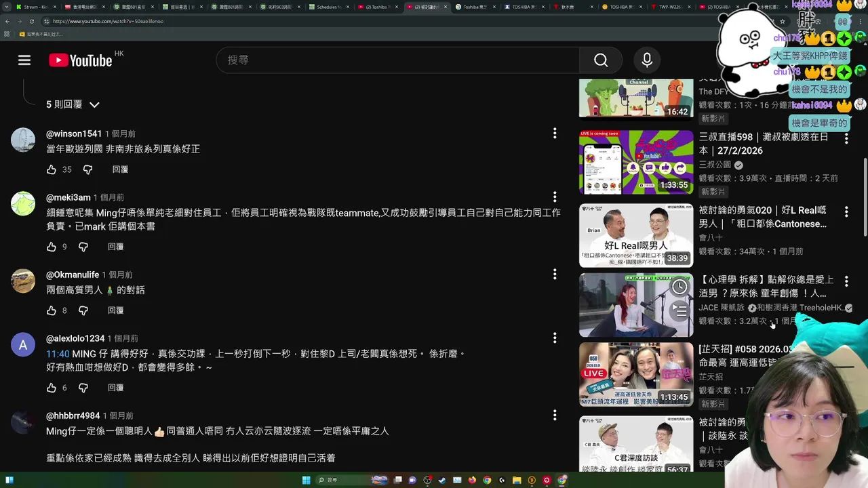The width and height of the screenshot is (868, 488).
Task: Jump to 11:40 timestamp link
Action: tap(58, 354)
